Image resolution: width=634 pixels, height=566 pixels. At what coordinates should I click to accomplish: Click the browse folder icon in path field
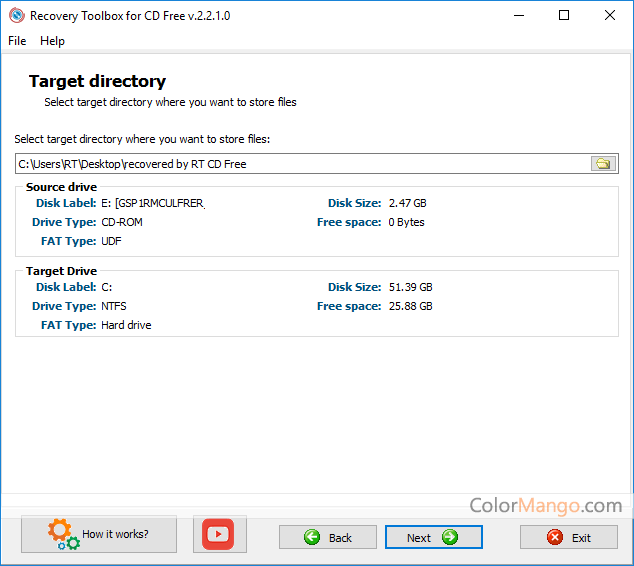click(x=603, y=164)
